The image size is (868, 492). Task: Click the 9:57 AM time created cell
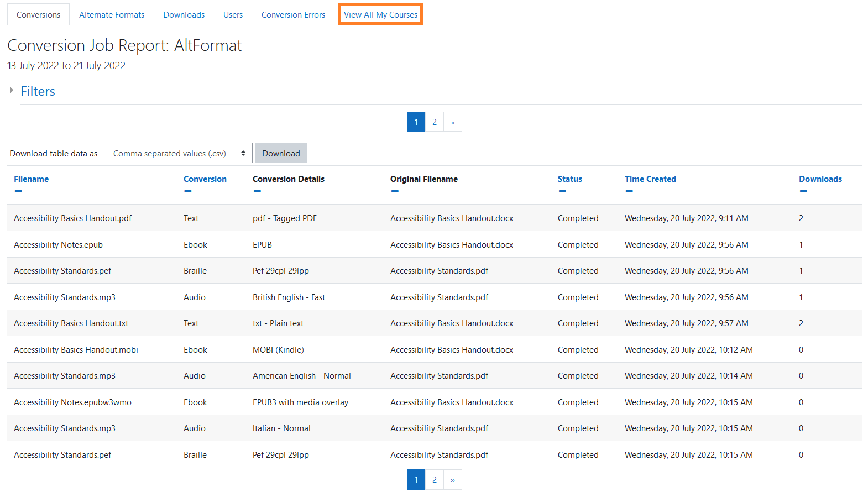click(687, 323)
